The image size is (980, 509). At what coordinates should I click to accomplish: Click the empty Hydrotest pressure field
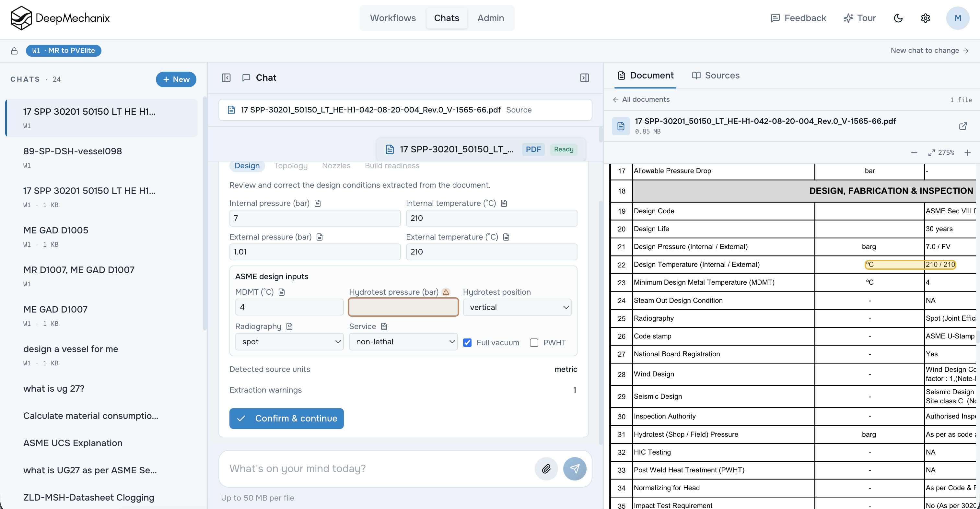[x=403, y=307]
